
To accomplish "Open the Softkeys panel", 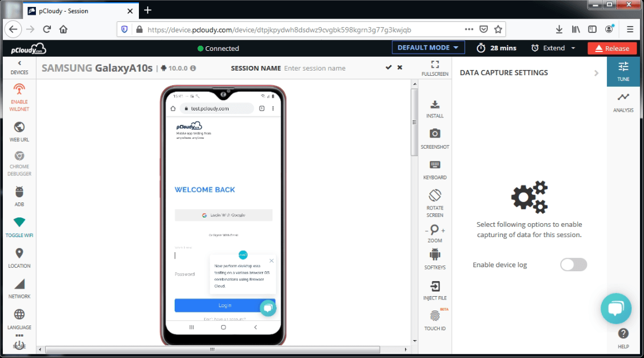I will [435, 259].
